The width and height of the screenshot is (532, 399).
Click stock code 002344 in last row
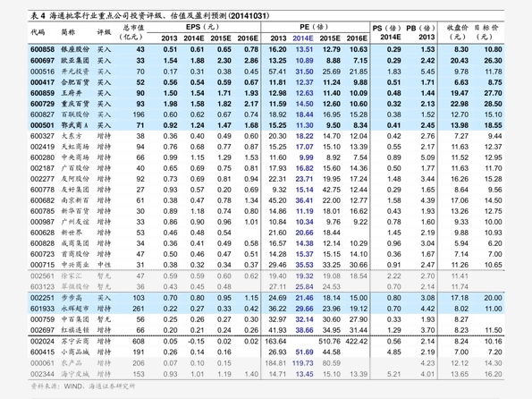42,374
